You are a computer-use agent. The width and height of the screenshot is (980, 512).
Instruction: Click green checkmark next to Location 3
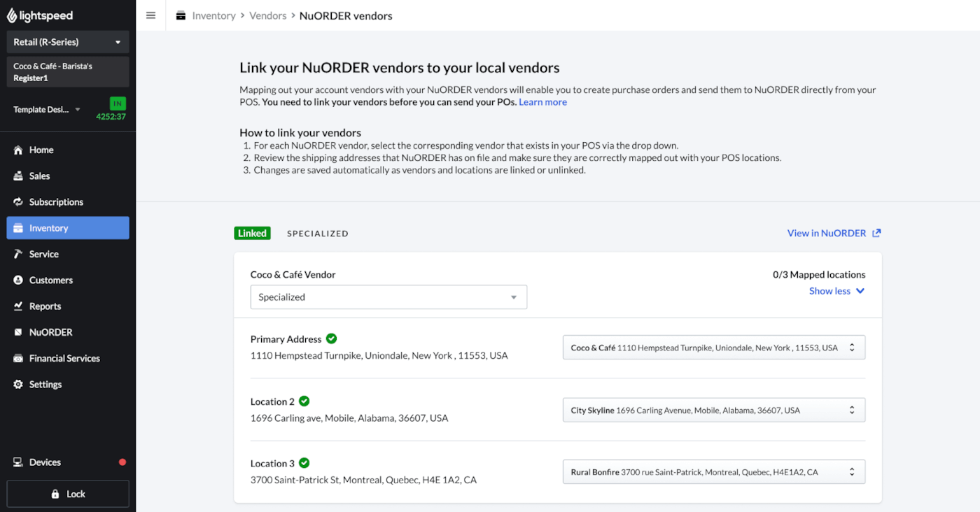point(304,463)
